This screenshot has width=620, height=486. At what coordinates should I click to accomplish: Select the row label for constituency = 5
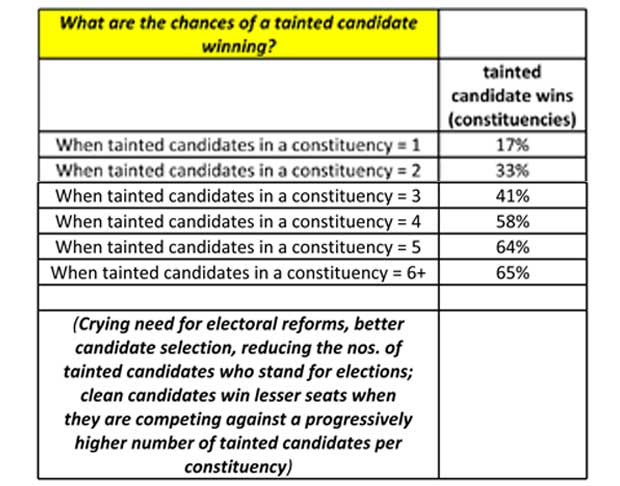[238, 247]
